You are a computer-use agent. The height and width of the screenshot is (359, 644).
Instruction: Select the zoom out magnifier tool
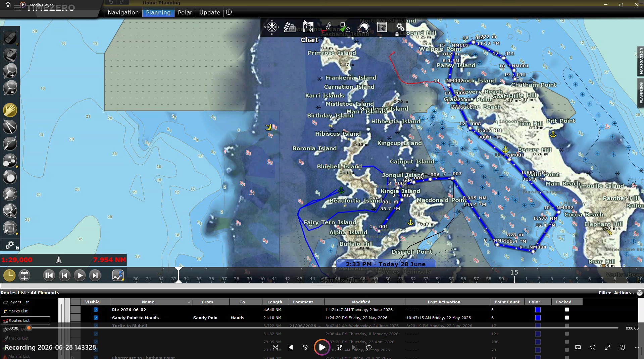tap(10, 88)
